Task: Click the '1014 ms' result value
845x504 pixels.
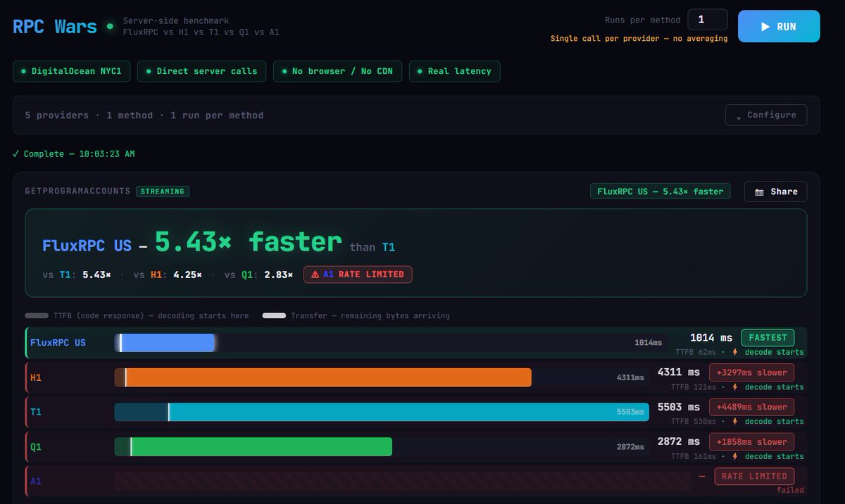Action: coord(711,338)
